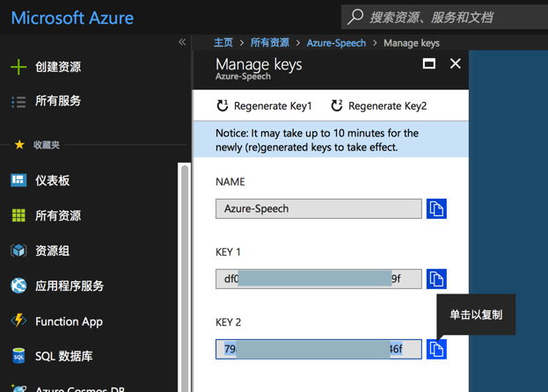Open the Function App lightning icon

(x=18, y=321)
